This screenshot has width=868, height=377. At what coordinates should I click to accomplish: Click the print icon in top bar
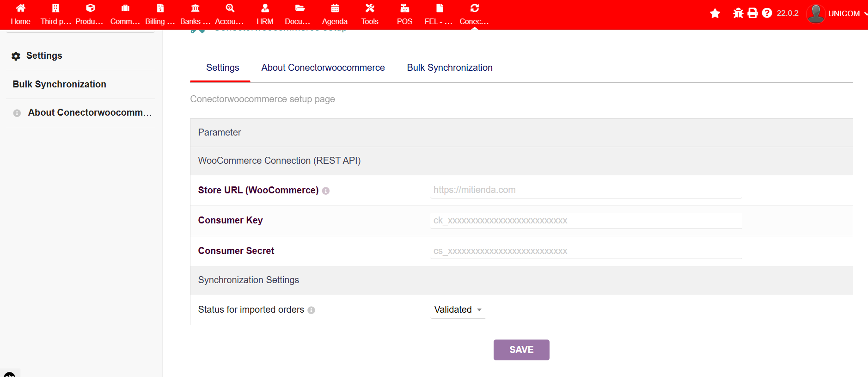click(752, 13)
